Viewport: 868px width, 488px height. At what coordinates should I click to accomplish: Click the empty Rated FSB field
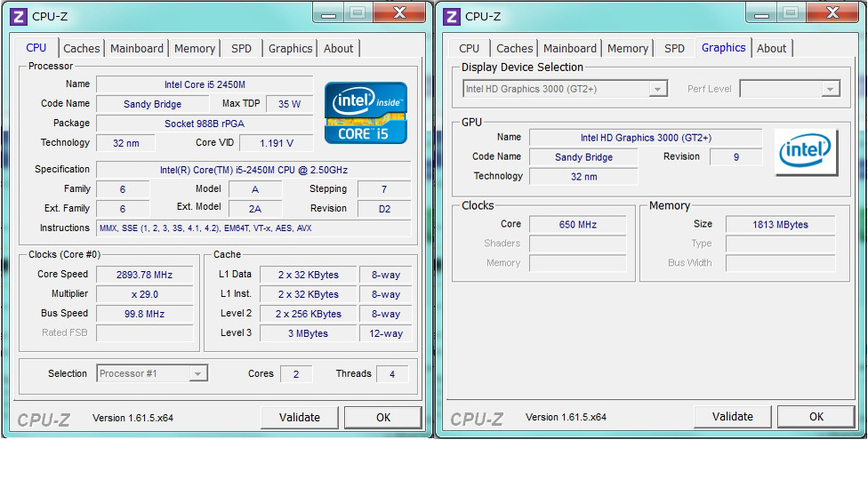pos(144,333)
